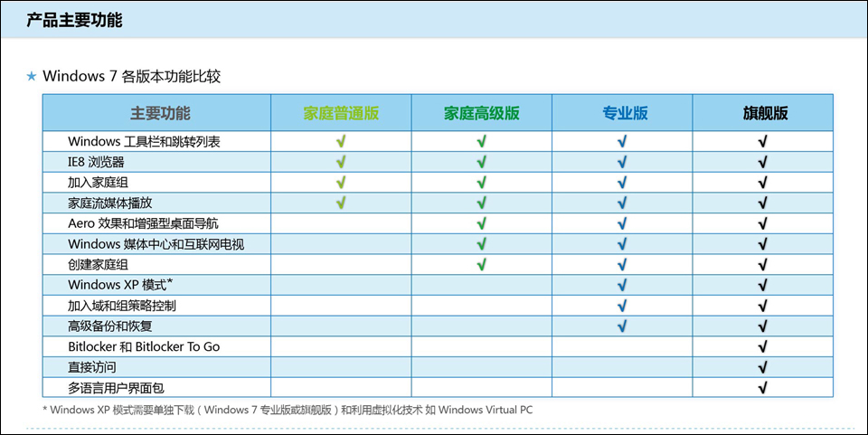Click the blue star icon before Windows 7
This screenshot has width=868, height=435.
tap(32, 76)
